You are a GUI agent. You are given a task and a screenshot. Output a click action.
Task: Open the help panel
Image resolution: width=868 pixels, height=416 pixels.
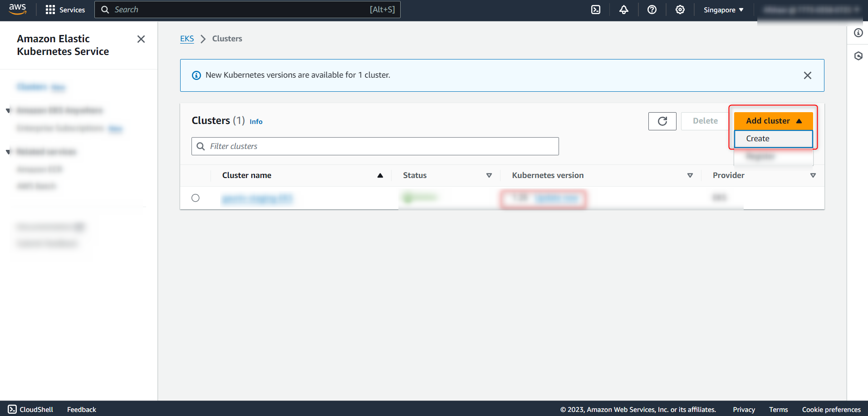point(652,10)
